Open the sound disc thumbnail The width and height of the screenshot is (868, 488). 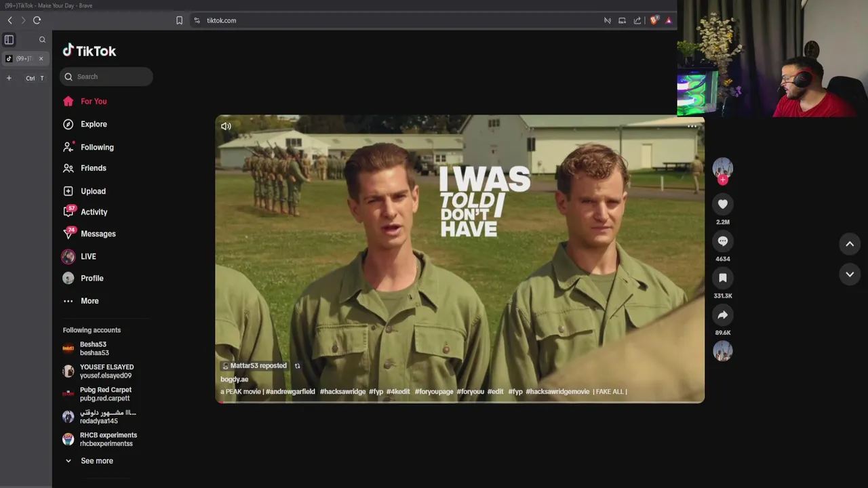723,351
